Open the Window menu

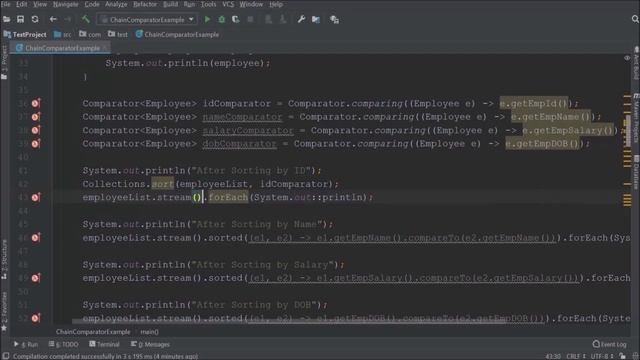[251, 4]
